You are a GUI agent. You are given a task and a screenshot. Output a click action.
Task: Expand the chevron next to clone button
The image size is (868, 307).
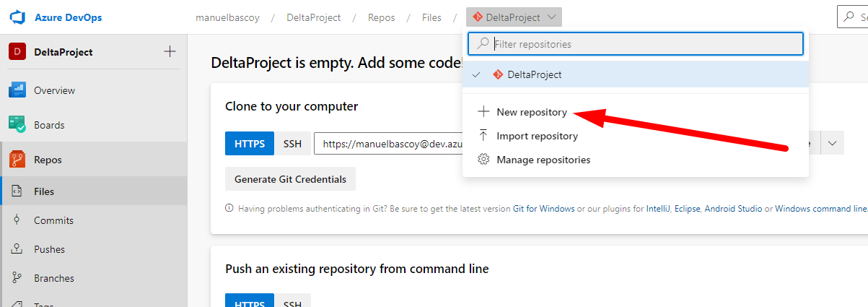tap(832, 143)
